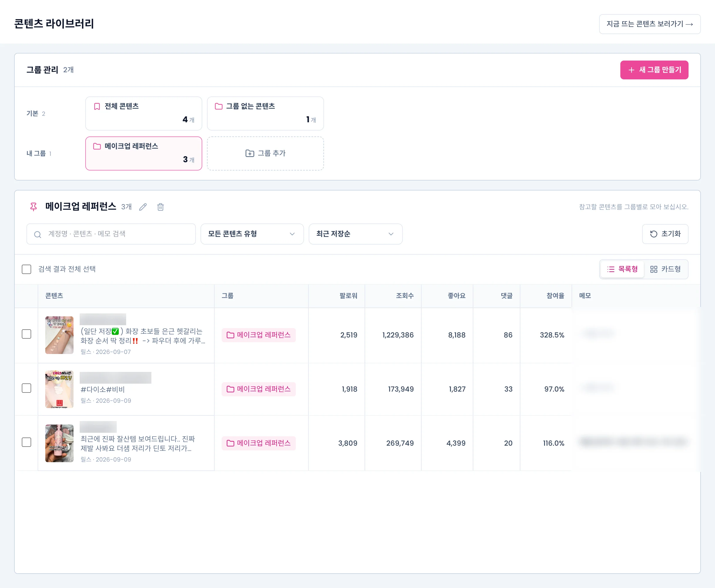715x588 pixels.
Task: Click the list icon in 목록형
Action: click(611, 269)
